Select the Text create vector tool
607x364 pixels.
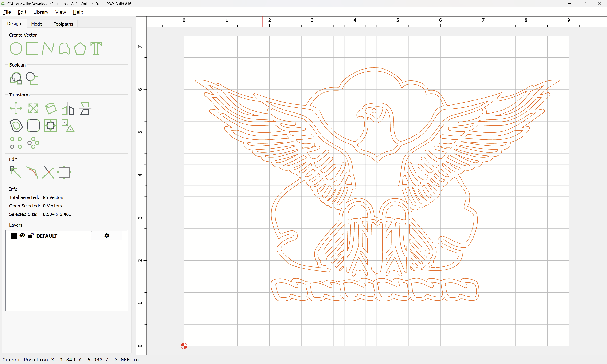coord(96,48)
